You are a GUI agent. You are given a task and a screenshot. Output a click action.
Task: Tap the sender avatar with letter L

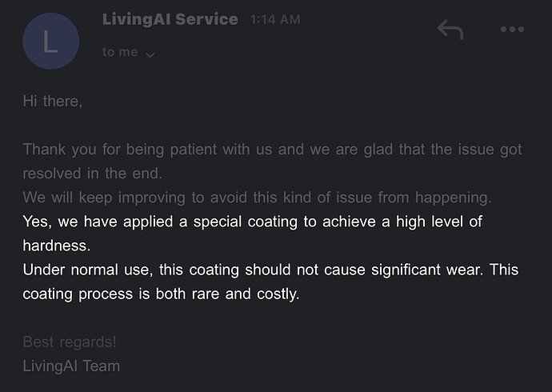[x=50, y=41]
